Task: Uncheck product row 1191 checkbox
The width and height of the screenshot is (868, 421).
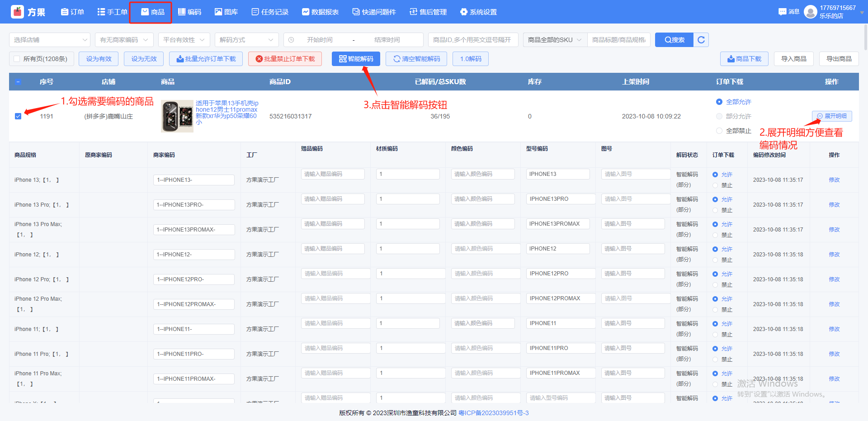Action: [18, 116]
